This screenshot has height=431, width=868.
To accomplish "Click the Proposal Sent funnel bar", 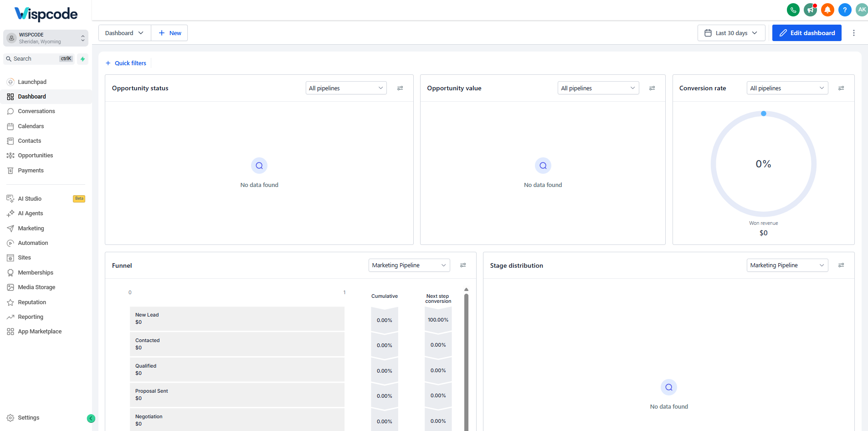I will tap(237, 395).
